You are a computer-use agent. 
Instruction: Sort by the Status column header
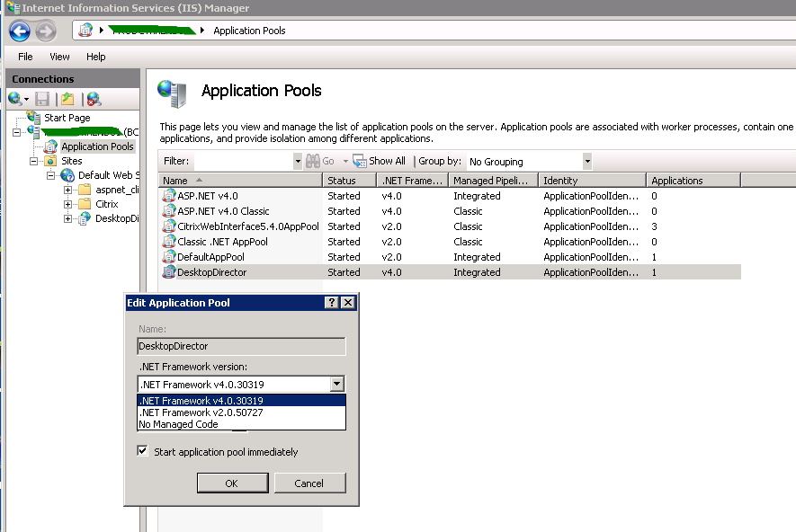tap(350, 181)
